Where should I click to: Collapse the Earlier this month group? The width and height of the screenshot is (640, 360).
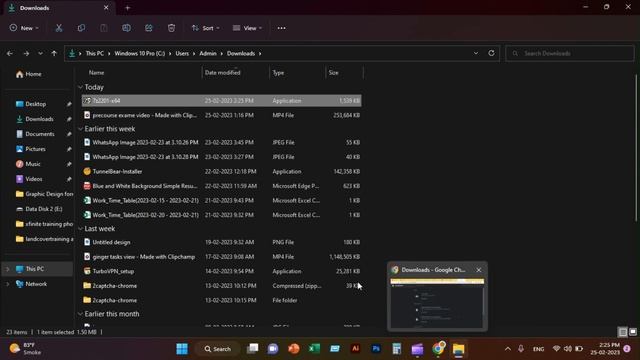80,313
